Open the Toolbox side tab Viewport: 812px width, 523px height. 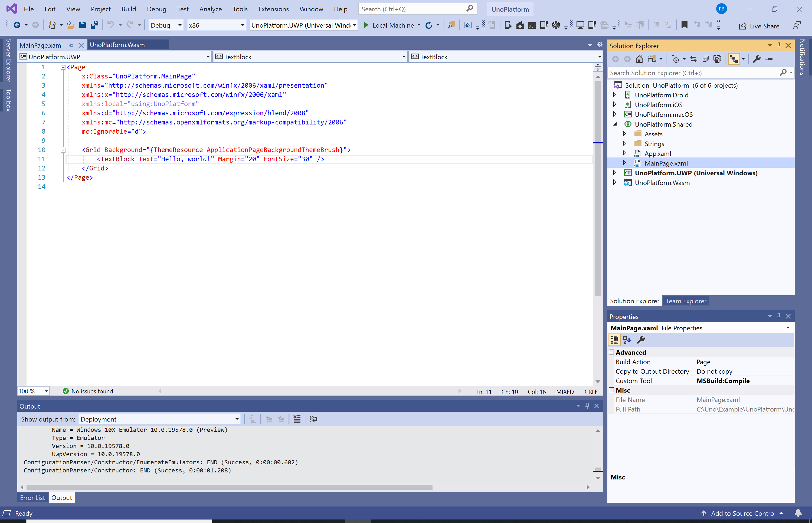pos(8,100)
